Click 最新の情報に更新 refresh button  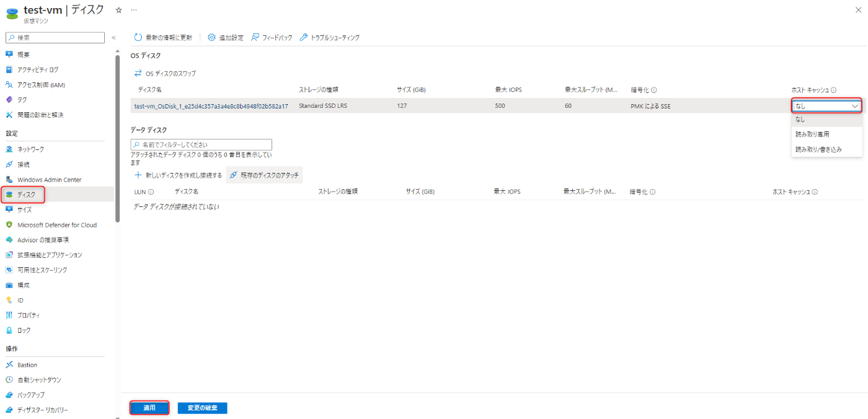pyautogui.click(x=164, y=38)
